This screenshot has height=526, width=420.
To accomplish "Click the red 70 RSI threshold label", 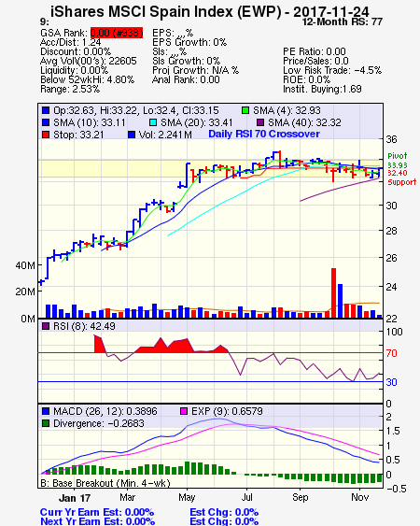I will point(391,353).
